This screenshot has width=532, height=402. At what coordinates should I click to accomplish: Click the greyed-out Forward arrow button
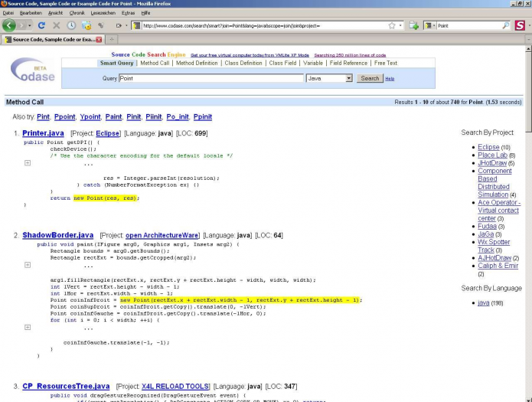click(22, 25)
